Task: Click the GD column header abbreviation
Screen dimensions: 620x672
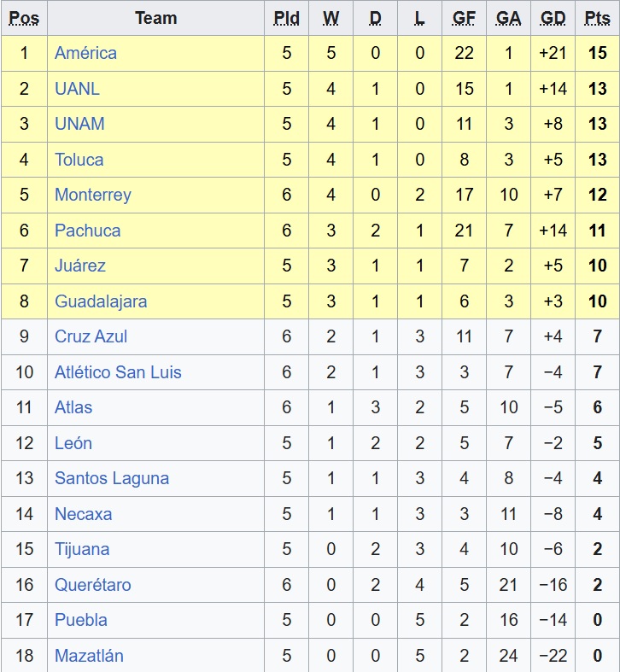Action: tap(553, 18)
